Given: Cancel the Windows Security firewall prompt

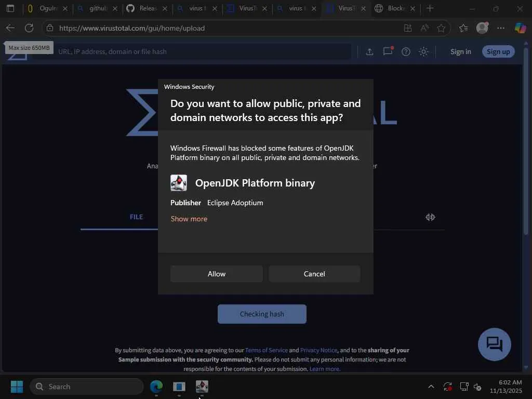Looking at the screenshot, I should pyautogui.click(x=314, y=274).
